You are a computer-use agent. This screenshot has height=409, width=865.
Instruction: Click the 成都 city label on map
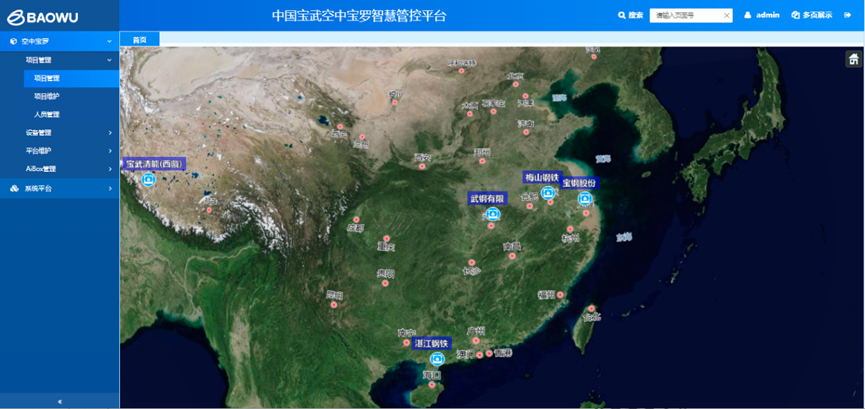356,227
